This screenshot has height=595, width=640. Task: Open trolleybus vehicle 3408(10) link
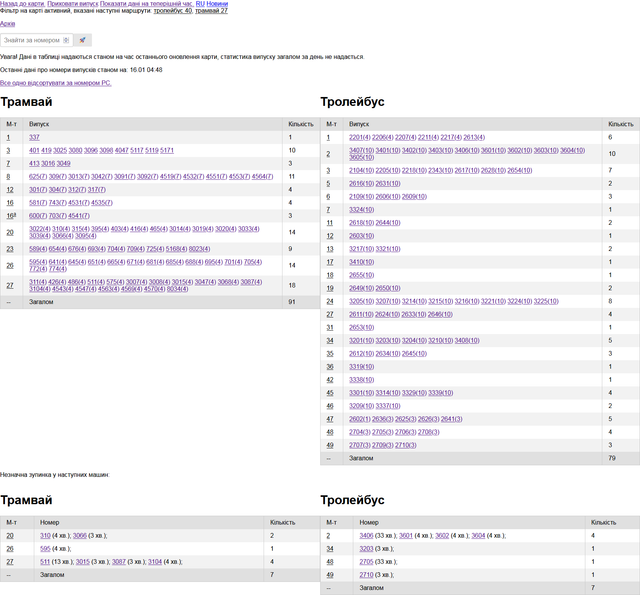tap(467, 340)
